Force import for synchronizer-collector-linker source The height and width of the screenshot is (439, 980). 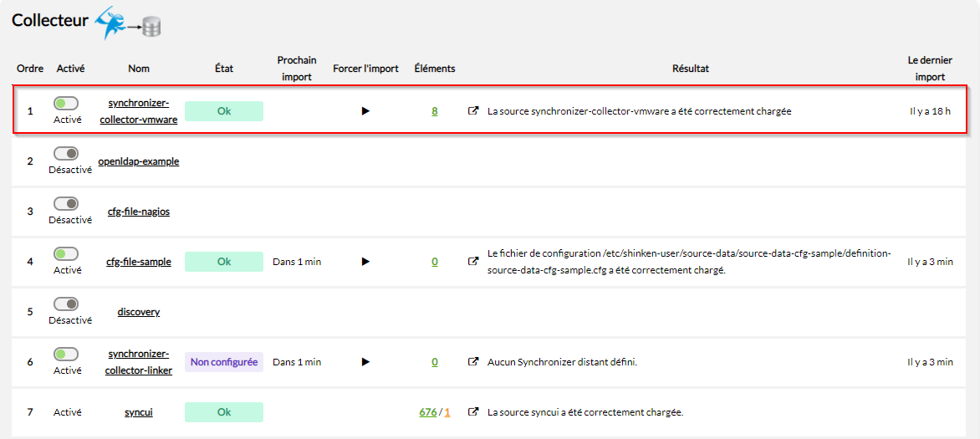coord(365,362)
